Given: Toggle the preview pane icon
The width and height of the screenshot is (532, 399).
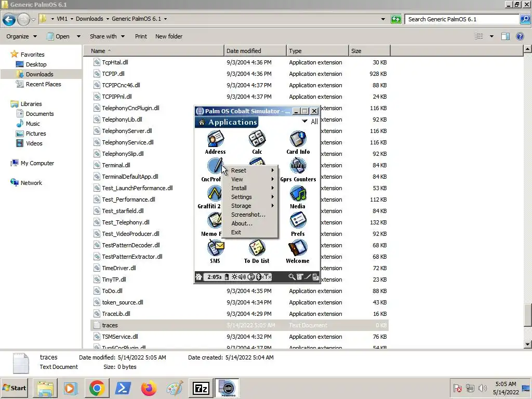Looking at the screenshot, I should pos(506,36).
